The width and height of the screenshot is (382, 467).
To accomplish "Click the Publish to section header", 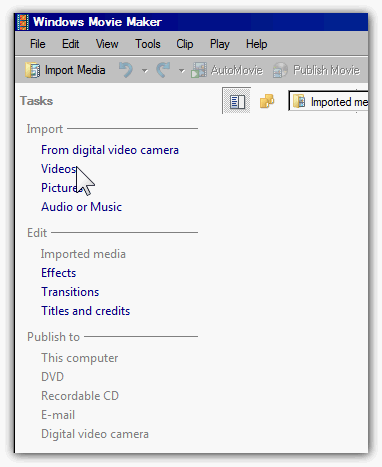I will click(x=53, y=337).
